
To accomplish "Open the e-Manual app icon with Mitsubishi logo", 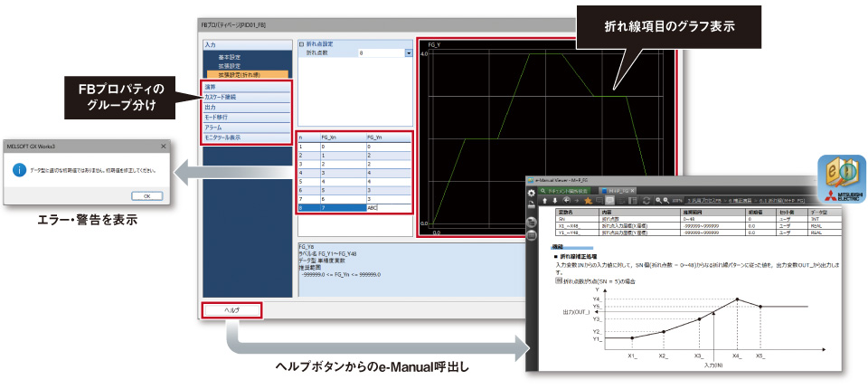I will [x=837, y=175].
